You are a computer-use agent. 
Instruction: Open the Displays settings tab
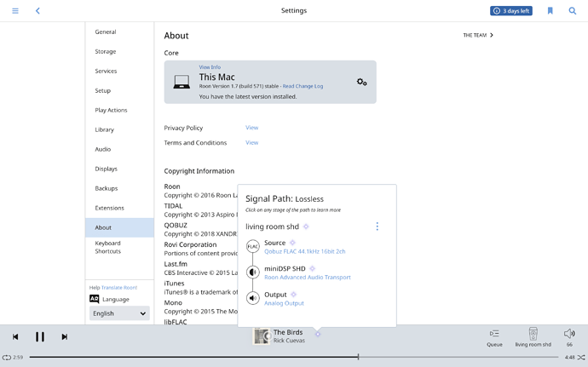tap(119, 169)
